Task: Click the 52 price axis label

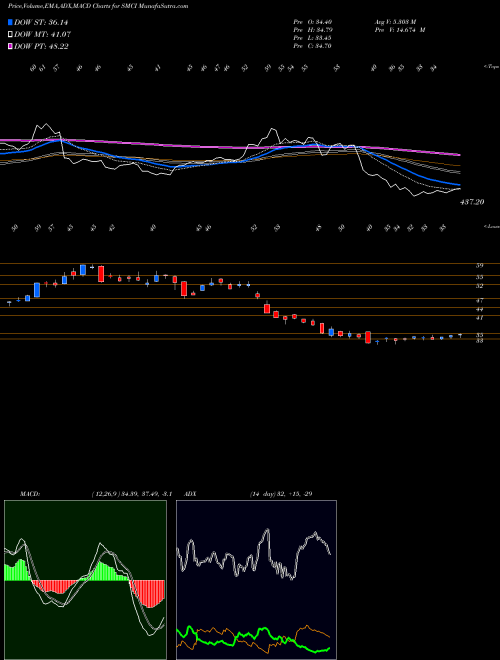Action: [479, 286]
